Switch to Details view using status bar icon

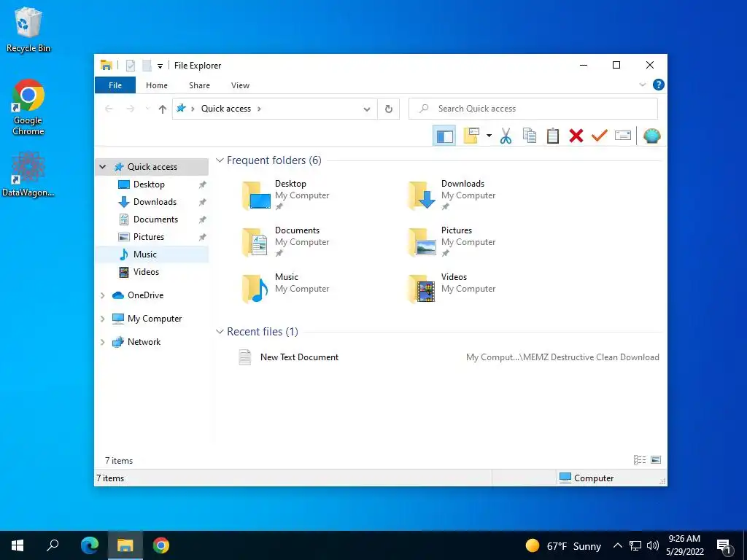[x=640, y=460]
